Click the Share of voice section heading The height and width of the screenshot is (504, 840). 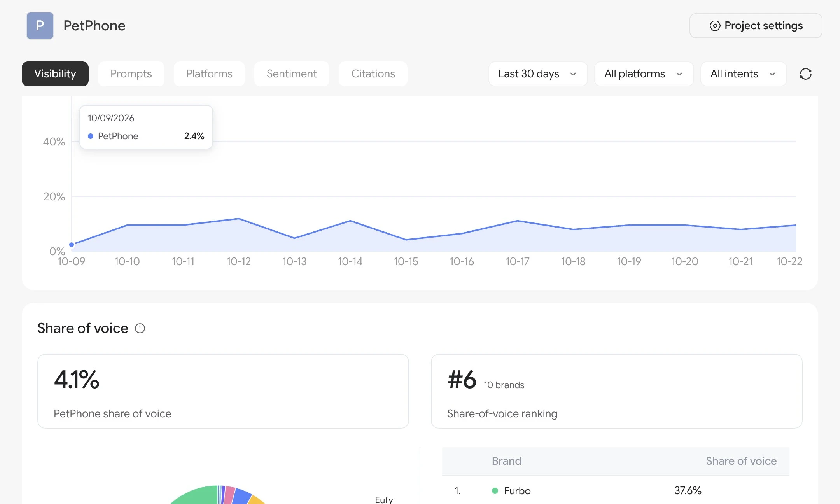83,328
